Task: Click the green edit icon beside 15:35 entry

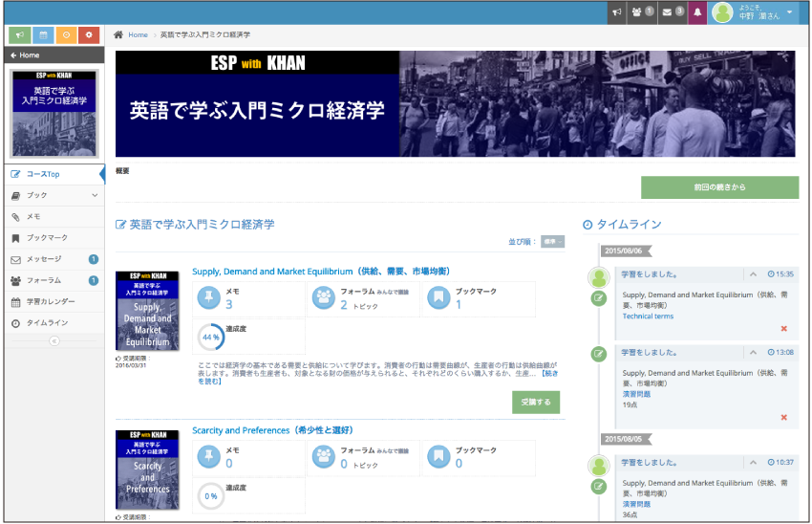Action: (x=599, y=298)
